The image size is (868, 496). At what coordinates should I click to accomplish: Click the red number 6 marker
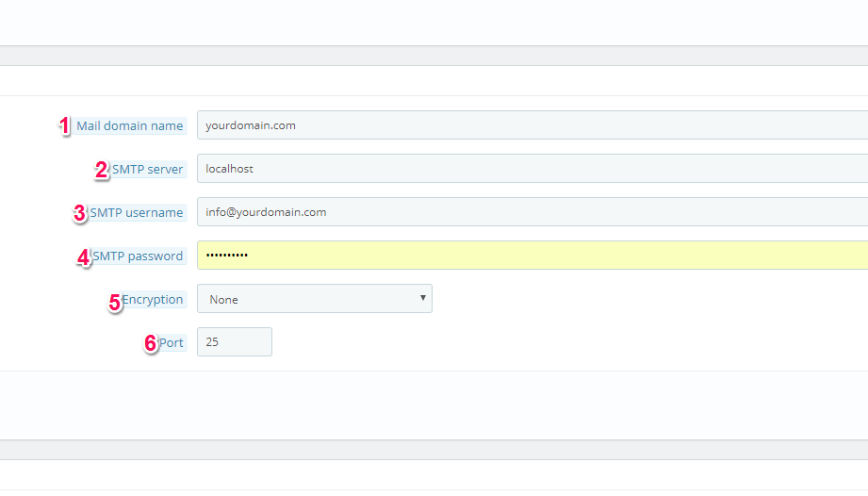click(x=151, y=343)
